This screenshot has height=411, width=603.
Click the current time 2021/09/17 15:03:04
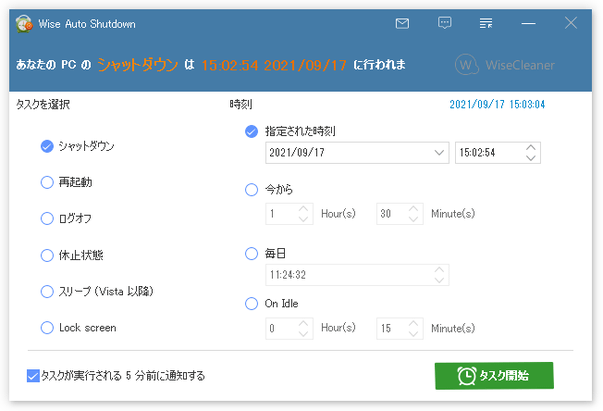coord(497,104)
